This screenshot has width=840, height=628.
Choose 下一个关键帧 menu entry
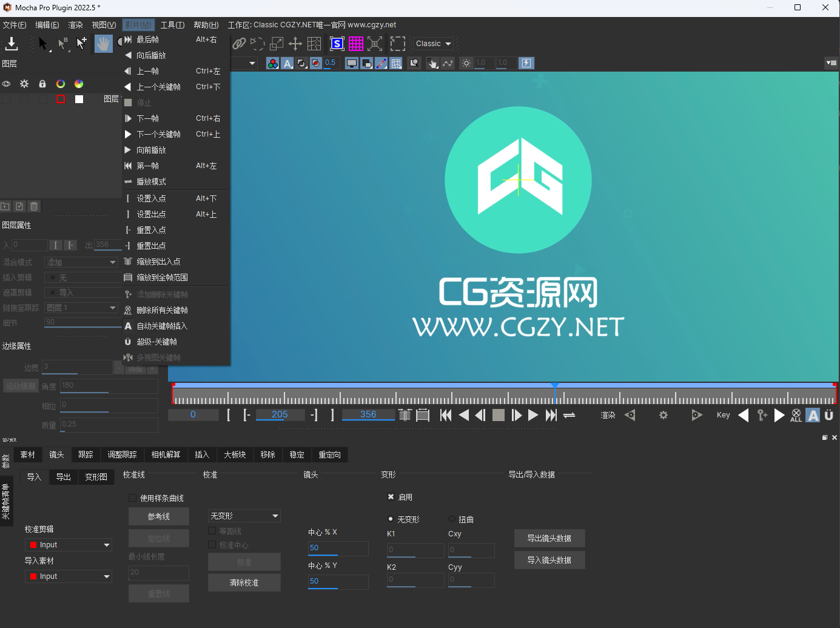click(176, 134)
